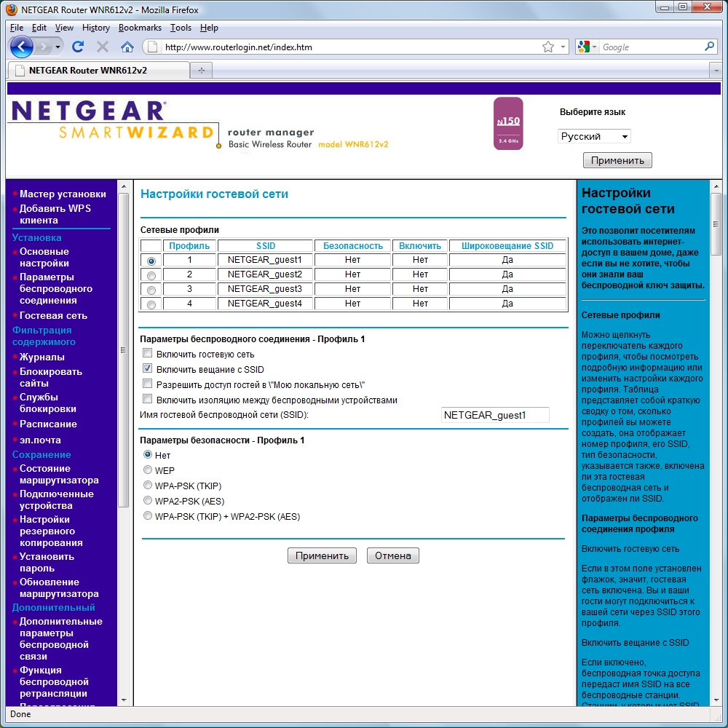This screenshot has width=728, height=728.
Task: Click the search magnifier icon
Action: click(709, 47)
